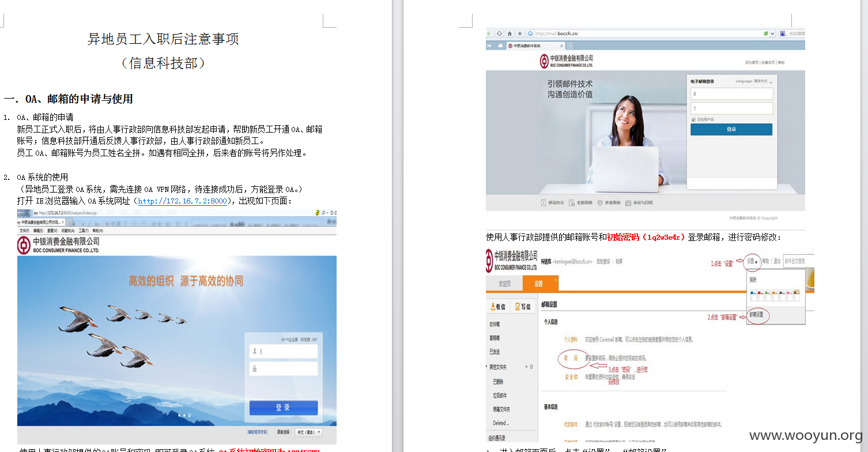Close the orange 设置 tab in the mailbox

(556, 280)
